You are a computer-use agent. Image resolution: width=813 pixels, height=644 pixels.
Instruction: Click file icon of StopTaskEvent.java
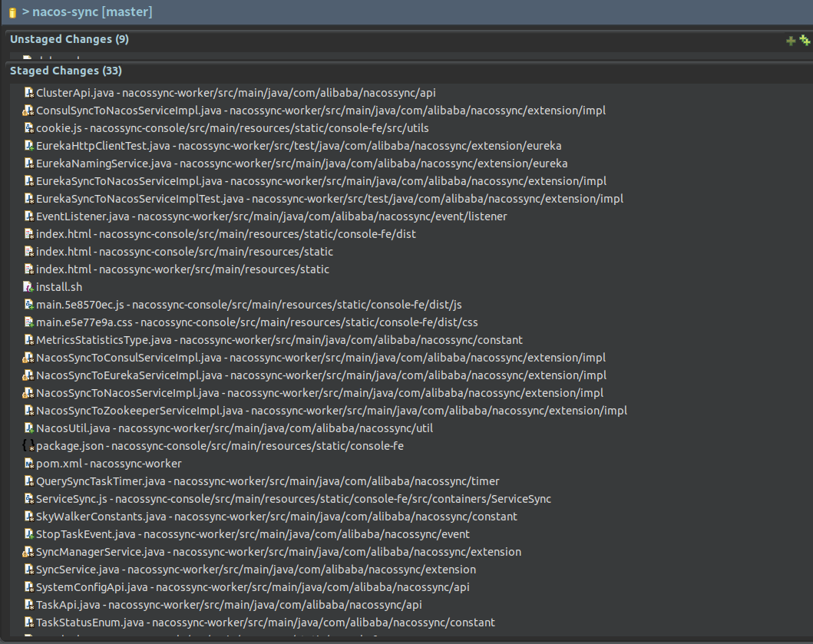(x=29, y=534)
